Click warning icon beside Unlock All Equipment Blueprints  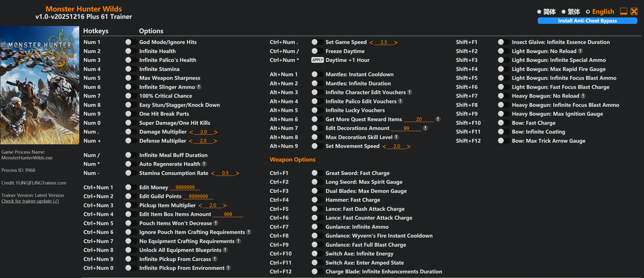coord(225,250)
